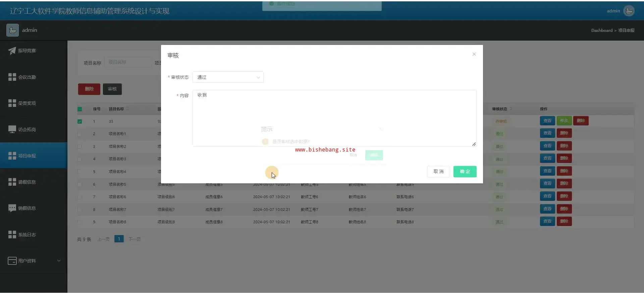
Task: Click the 教师姓名8 cell
Action: point(357,222)
